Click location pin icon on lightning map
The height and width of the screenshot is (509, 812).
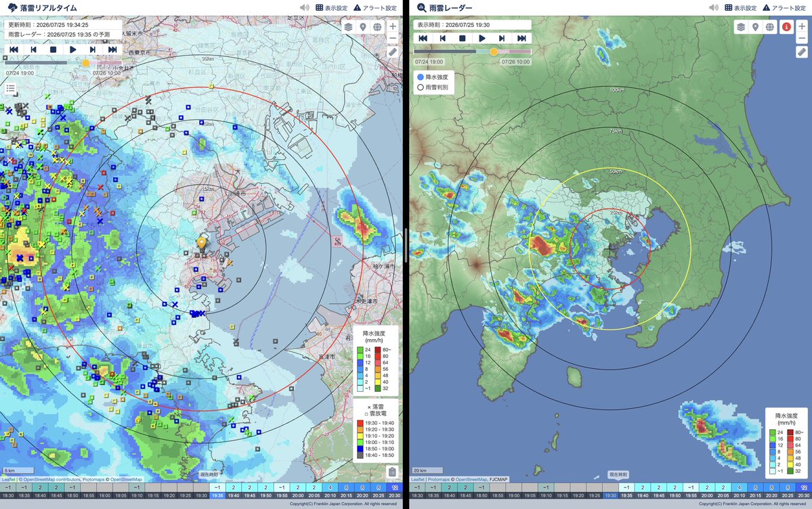pos(363,27)
